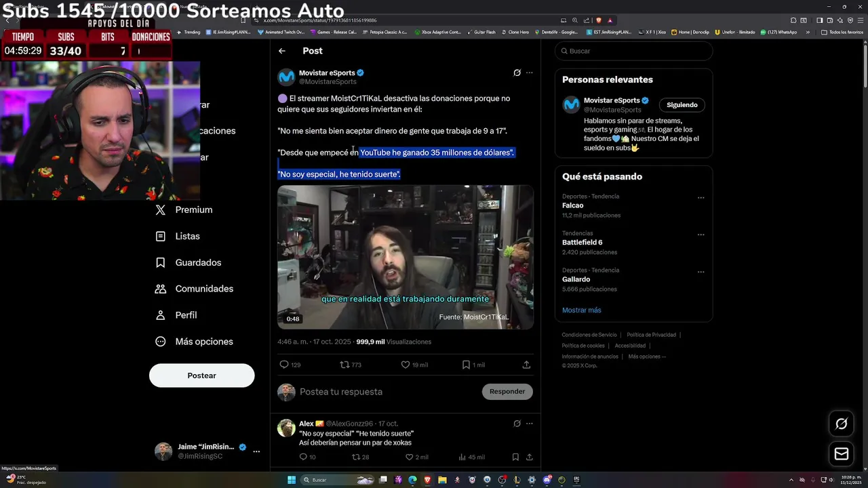Expand Más opciones in sidebar
This screenshot has width=868, height=488.
tap(194, 342)
